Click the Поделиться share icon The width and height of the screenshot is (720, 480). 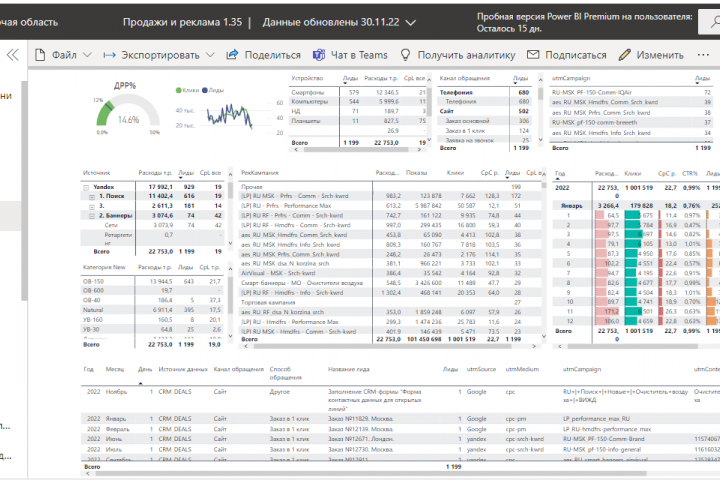(232, 55)
